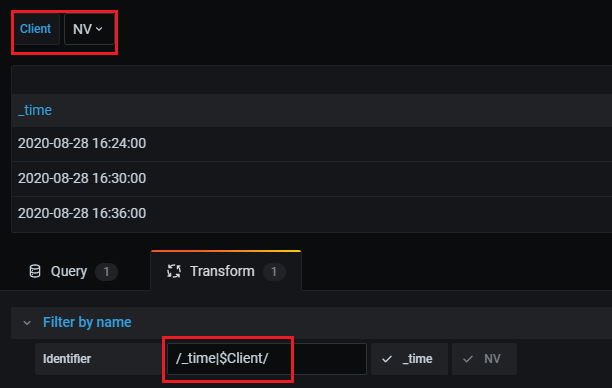The height and width of the screenshot is (388, 612).
Task: Select the 2020-08-28 16:24:00 row
Action: tap(311, 144)
